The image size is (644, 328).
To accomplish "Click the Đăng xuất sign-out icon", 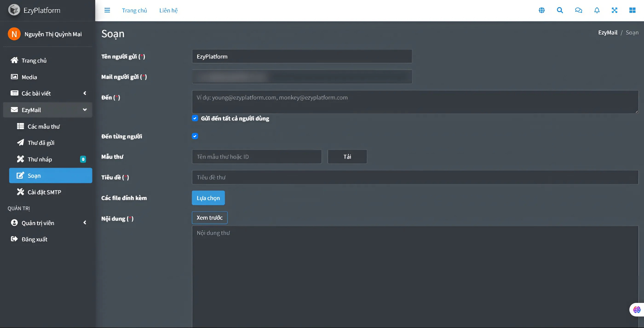I will pyautogui.click(x=14, y=239).
